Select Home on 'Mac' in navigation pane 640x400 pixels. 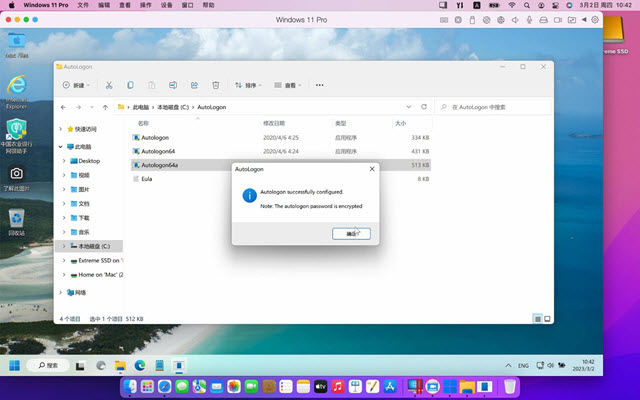click(97, 275)
